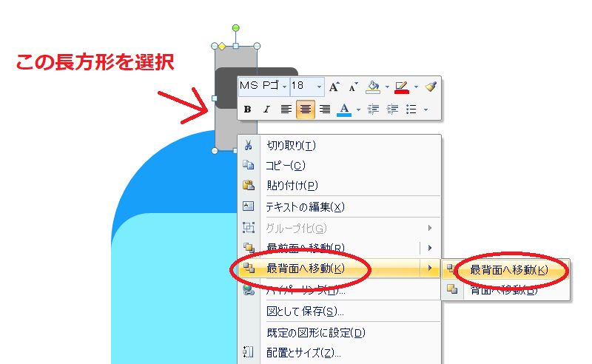The image size is (592, 364).
Task: Choose 配置とサイズ(Z) menu entry
Action: click(340, 353)
